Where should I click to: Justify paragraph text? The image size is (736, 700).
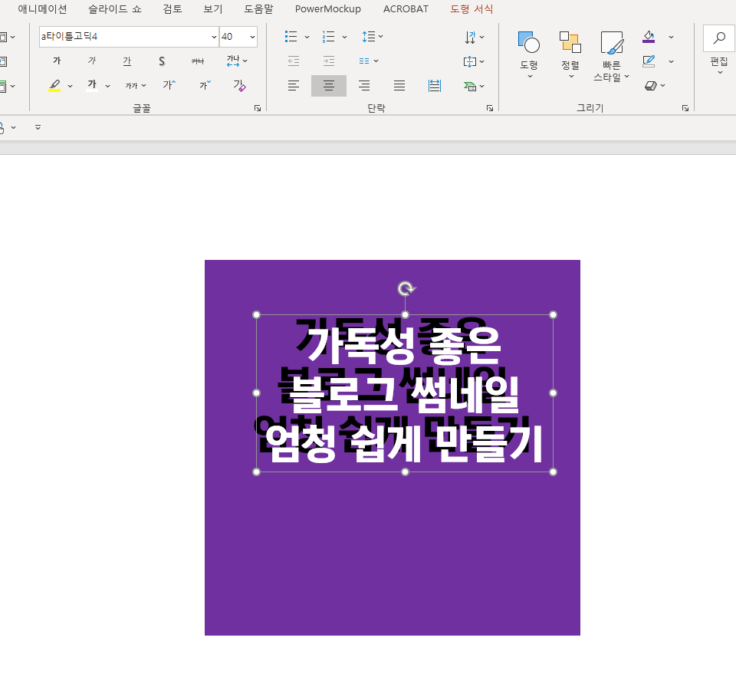[x=399, y=85]
